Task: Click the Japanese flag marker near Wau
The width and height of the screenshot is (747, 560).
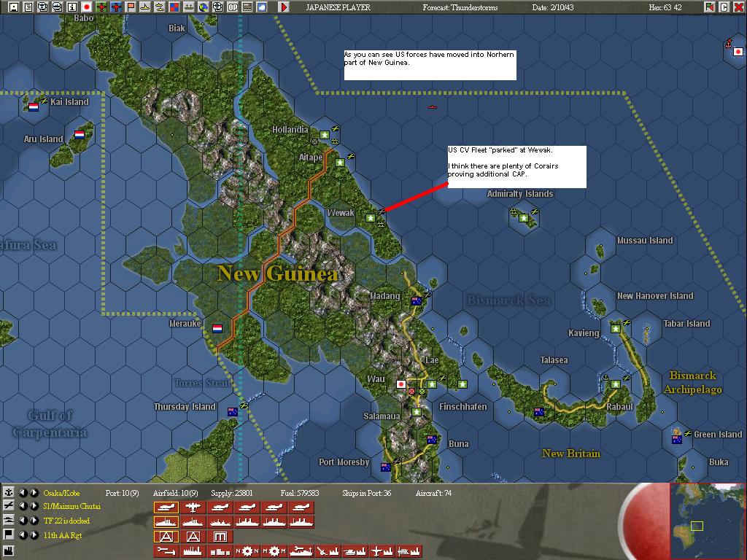Action: tap(401, 384)
